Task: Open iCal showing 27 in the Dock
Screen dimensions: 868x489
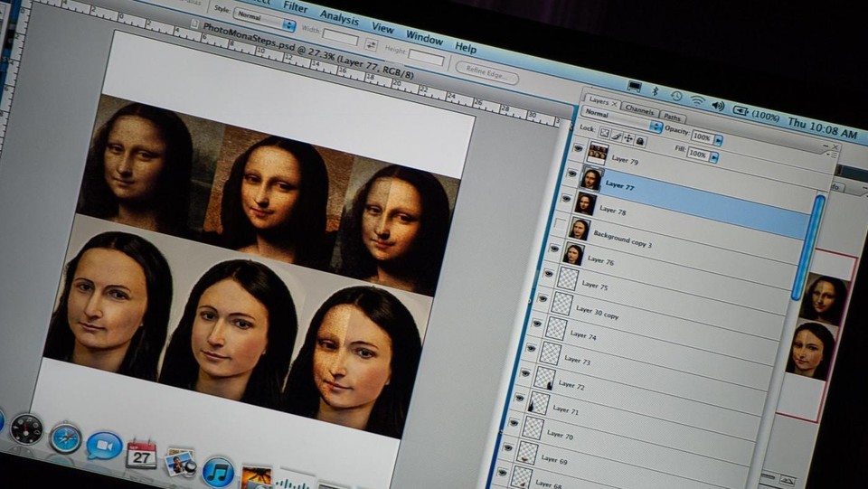Action: click(141, 455)
